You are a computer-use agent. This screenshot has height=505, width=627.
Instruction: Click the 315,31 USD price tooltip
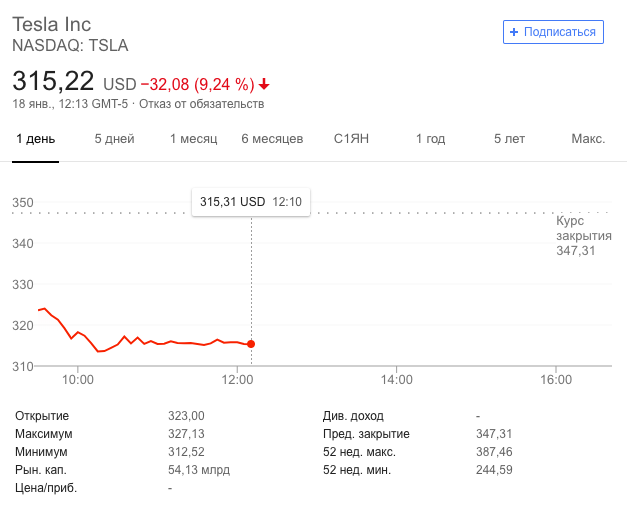(x=251, y=202)
